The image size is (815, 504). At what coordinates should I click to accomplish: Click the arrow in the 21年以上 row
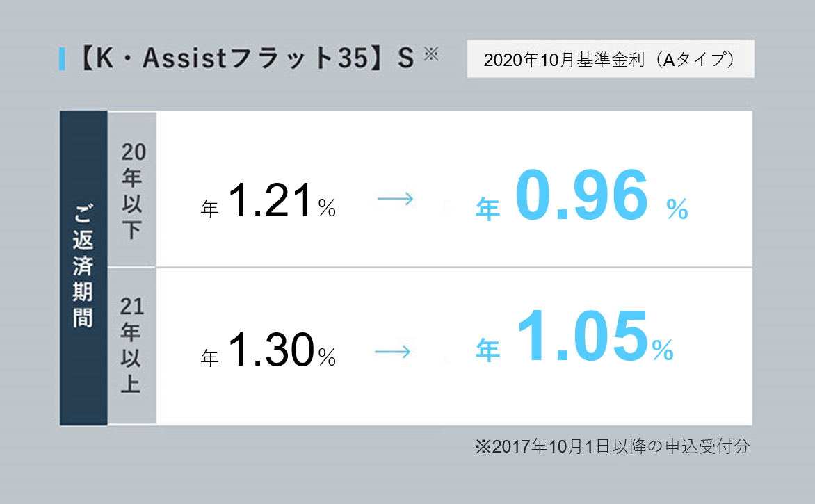393,352
